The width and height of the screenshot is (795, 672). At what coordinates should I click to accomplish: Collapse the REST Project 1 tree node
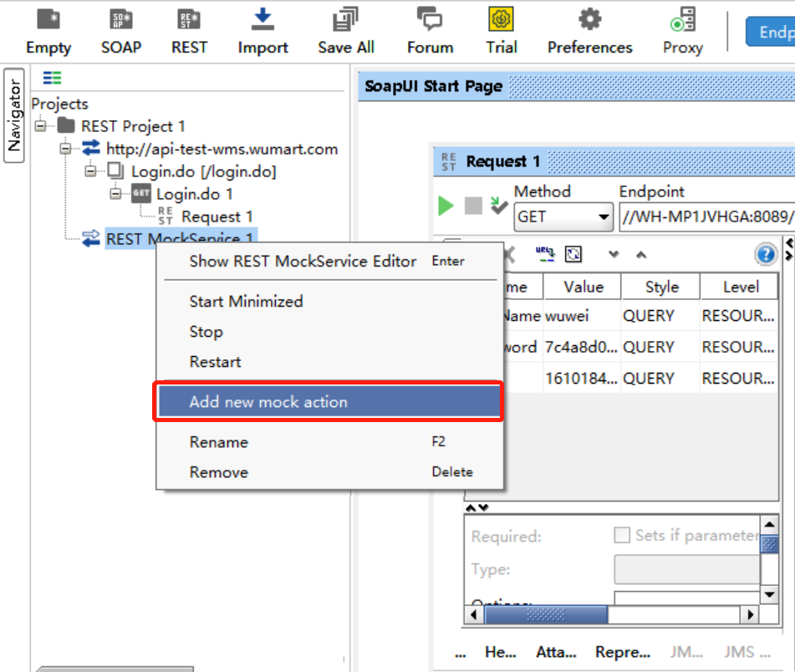[x=41, y=125]
